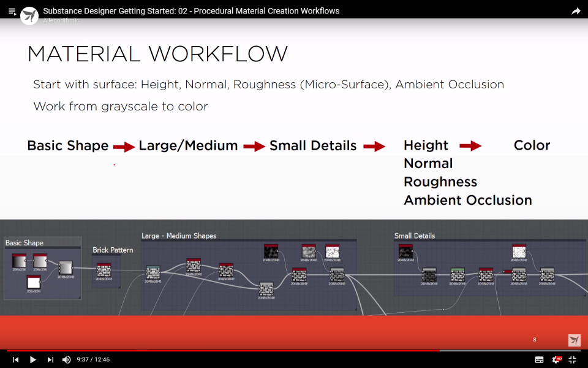The height and width of the screenshot is (368, 588).
Task: Select the teal-header brick node in Large - Medium Shapes
Action: pyautogui.click(x=153, y=272)
